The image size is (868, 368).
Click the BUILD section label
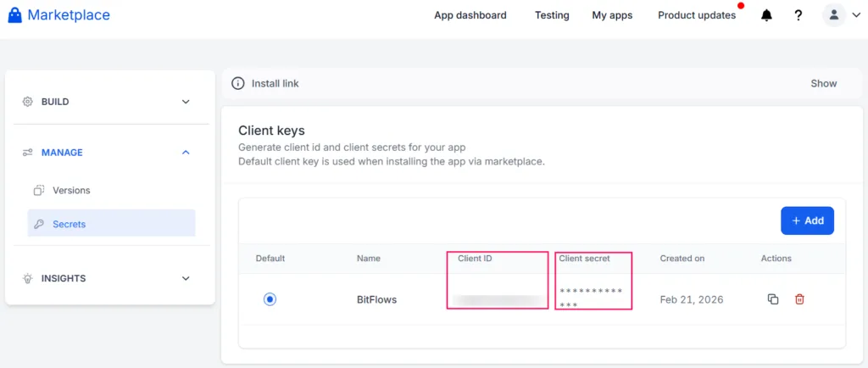(x=55, y=102)
